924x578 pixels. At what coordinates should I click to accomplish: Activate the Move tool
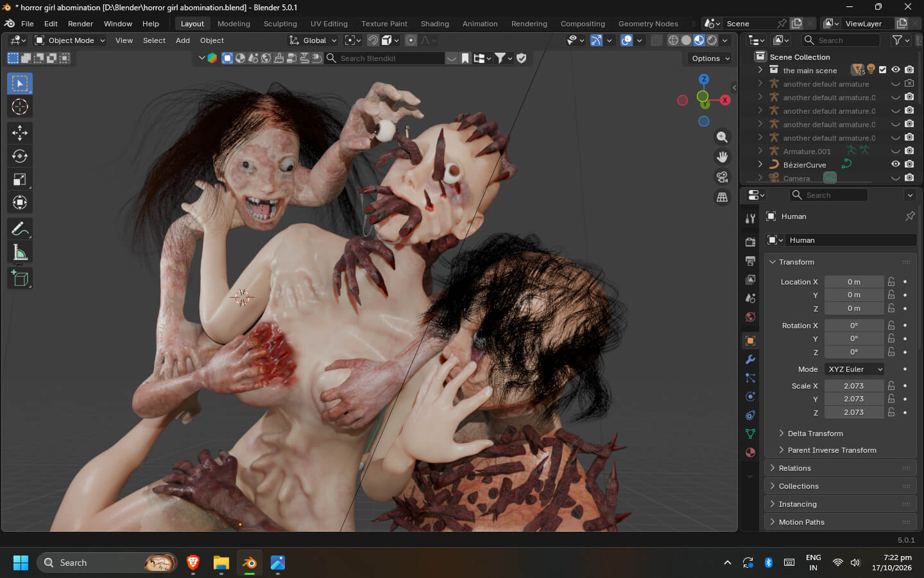20,133
